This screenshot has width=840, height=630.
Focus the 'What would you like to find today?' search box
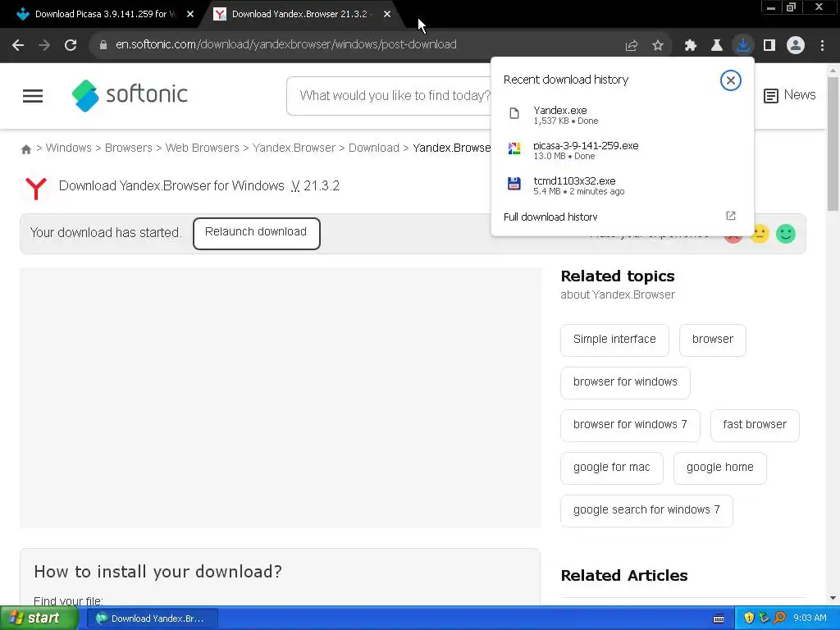pyautogui.click(x=390, y=96)
